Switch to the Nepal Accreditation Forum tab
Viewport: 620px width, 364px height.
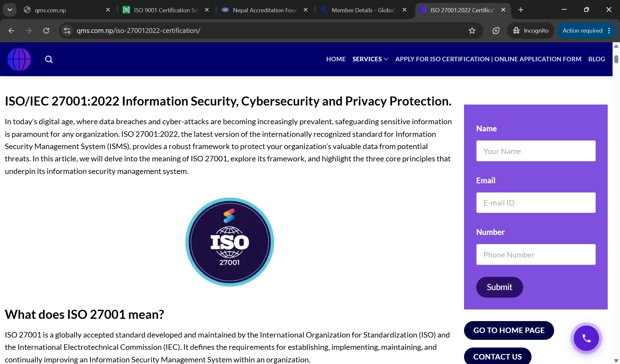(265, 10)
